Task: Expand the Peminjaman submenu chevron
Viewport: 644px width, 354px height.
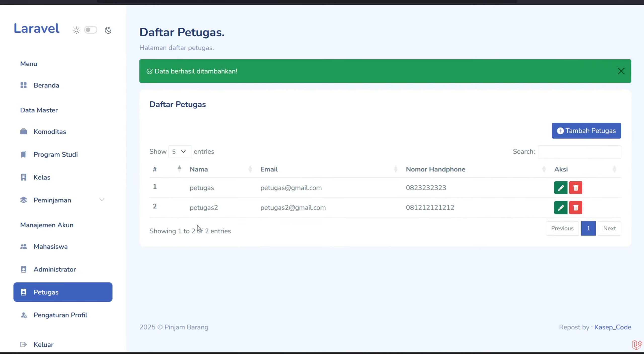Action: tap(102, 200)
